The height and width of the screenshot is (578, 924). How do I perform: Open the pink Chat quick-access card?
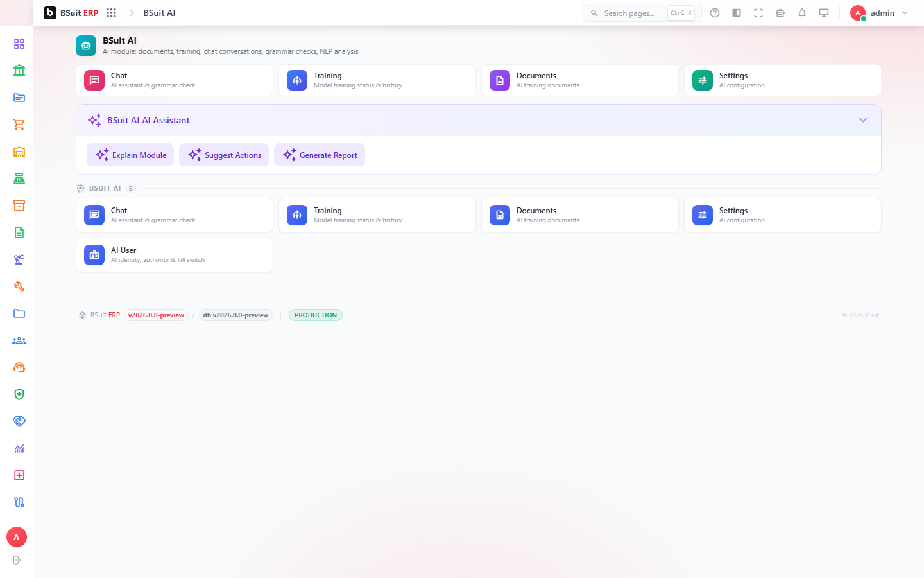coord(175,80)
